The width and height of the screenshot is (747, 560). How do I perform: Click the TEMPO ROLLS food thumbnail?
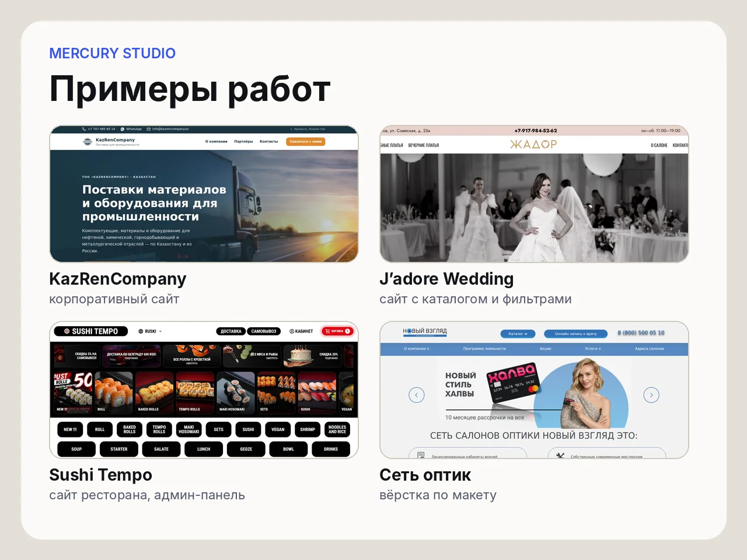tap(195, 393)
